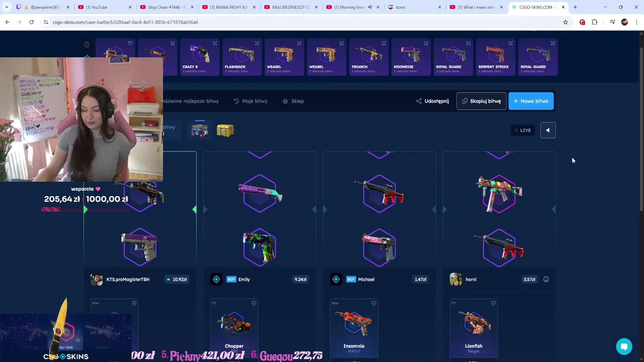The height and width of the screenshot is (362, 644).
Task: Open a new browser tab
Action: pos(575,7)
